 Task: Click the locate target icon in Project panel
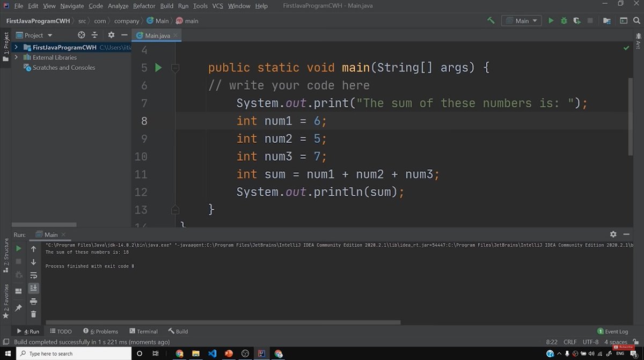pyautogui.click(x=82, y=35)
